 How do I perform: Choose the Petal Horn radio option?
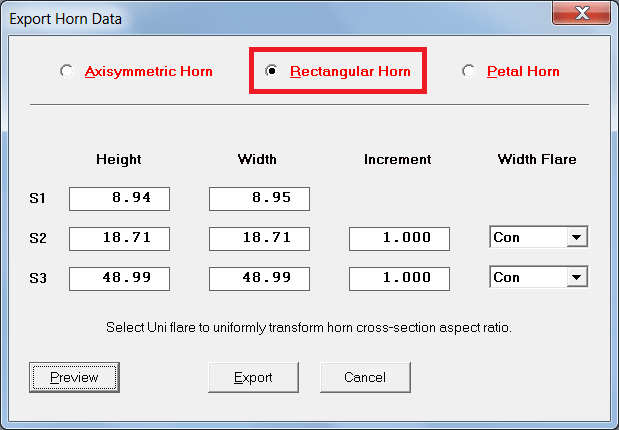click(x=469, y=71)
